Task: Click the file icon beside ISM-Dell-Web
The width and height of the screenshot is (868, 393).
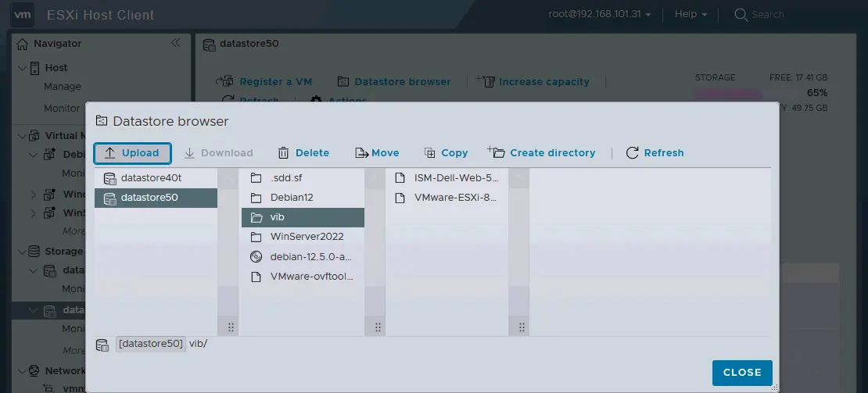Action: [400, 178]
